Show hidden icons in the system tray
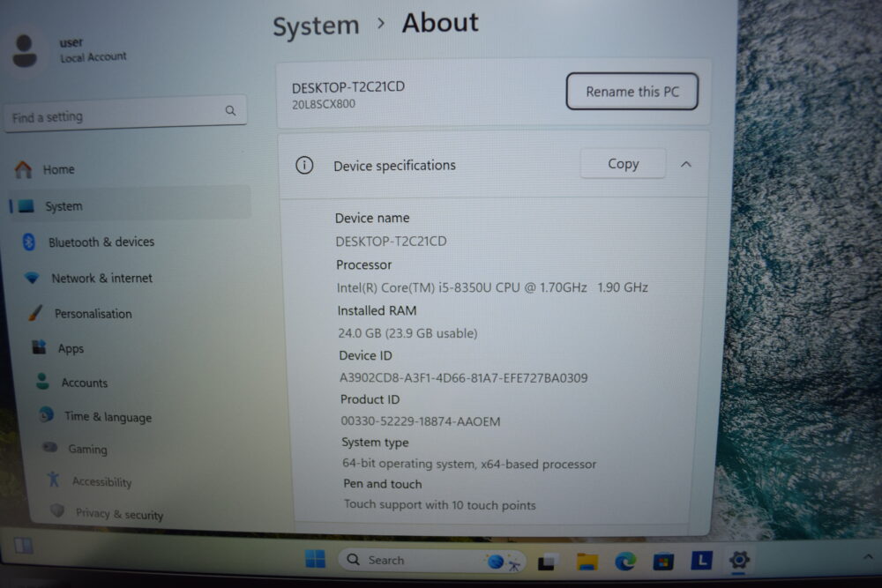The image size is (882, 588). [x=868, y=556]
